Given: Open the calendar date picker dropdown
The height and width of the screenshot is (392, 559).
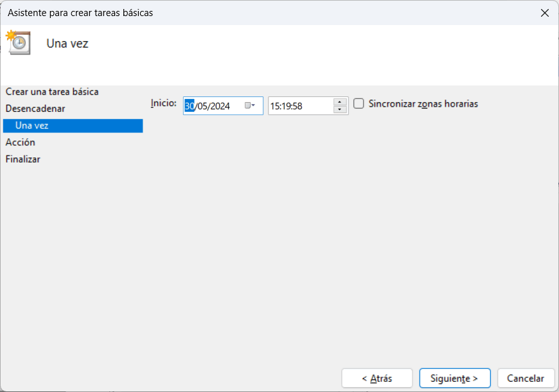Looking at the screenshot, I should tap(250, 106).
